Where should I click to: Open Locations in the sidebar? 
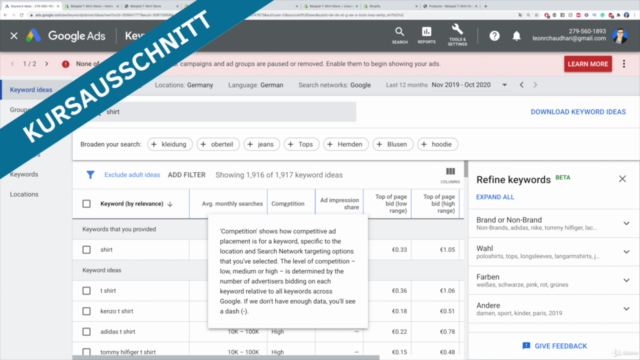pyautogui.click(x=24, y=194)
